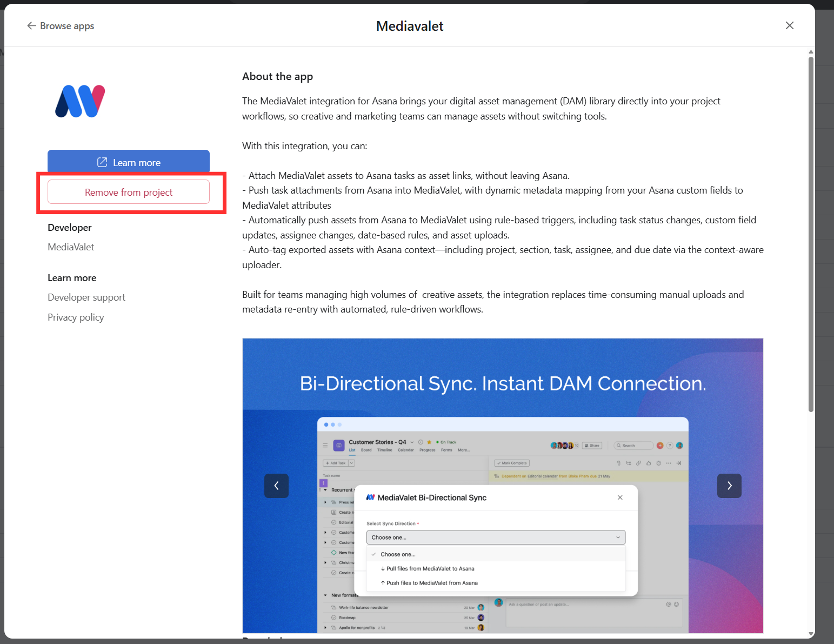Click scrollbar up arrow at top
This screenshot has height=644, width=834.
[x=811, y=52]
